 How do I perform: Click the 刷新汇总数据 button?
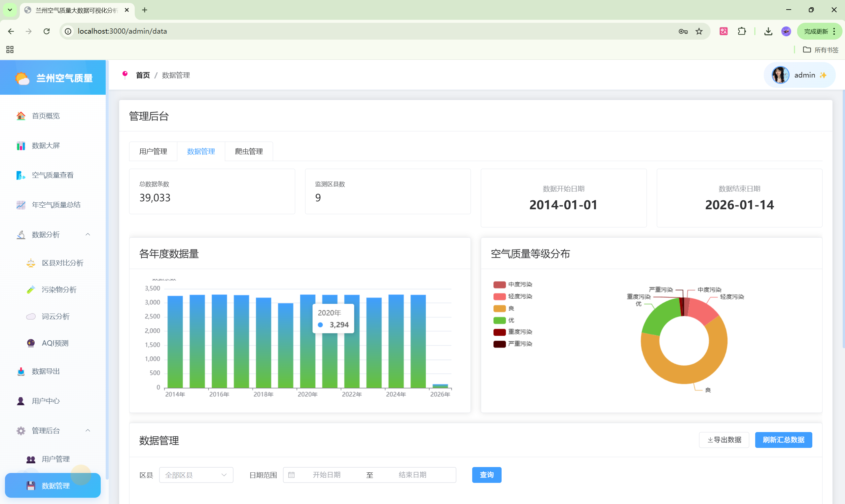pyautogui.click(x=783, y=440)
